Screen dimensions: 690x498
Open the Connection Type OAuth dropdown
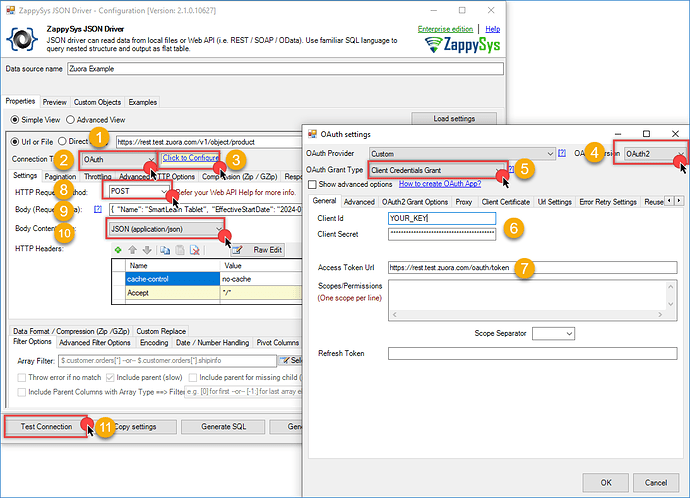(x=119, y=160)
